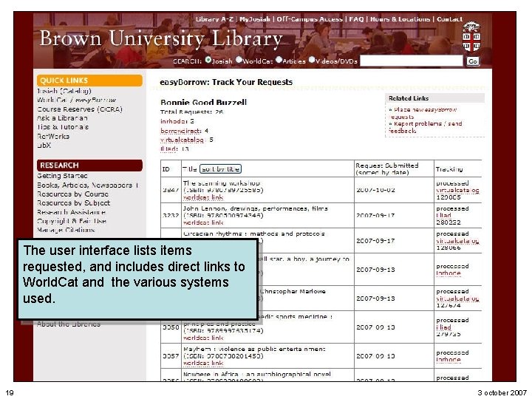Open Resources by Subject link
Screen dimensions: 532x399
74,203
